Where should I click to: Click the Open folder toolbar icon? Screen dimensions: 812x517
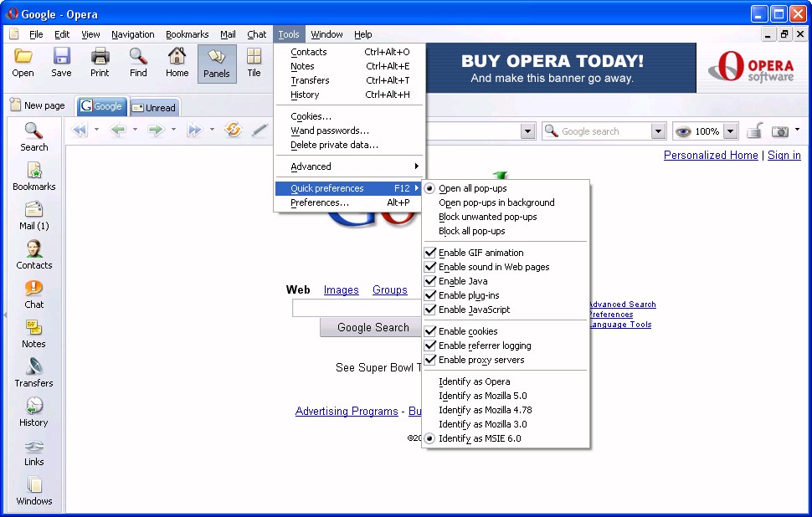(23, 63)
